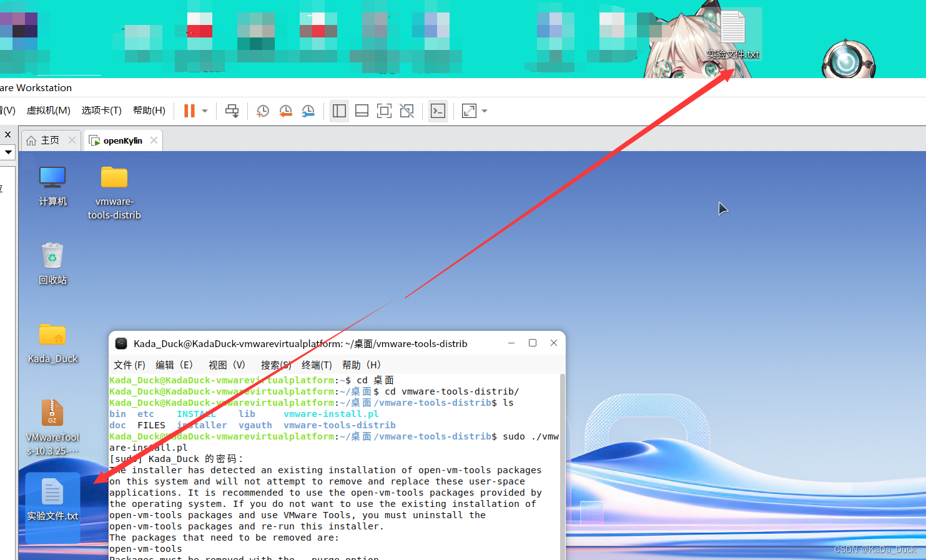
Task: Open the 虚拟机(M) menu
Action: 48,111
